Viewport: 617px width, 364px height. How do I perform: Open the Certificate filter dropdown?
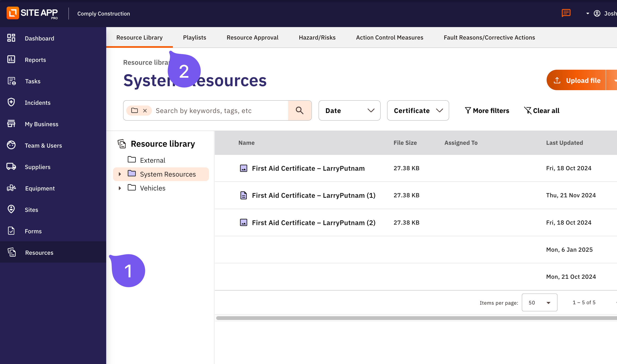(418, 110)
